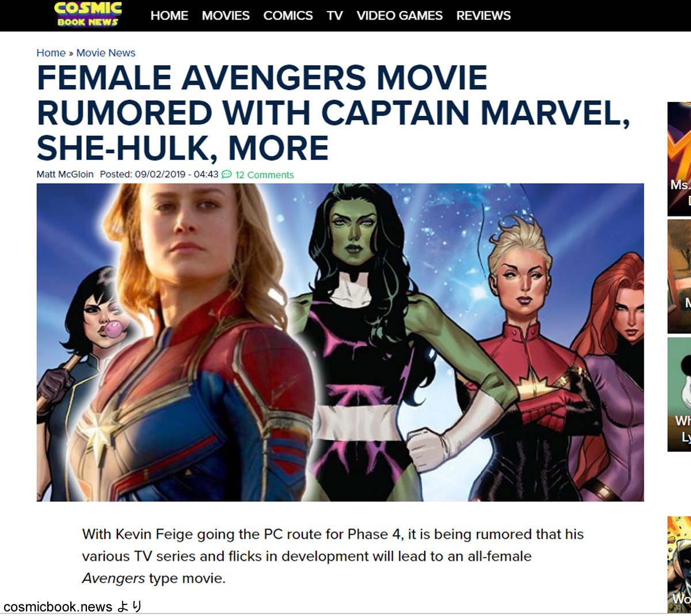Click author name Matt McGloin
Image resolution: width=691 pixels, height=616 pixels.
tap(65, 174)
